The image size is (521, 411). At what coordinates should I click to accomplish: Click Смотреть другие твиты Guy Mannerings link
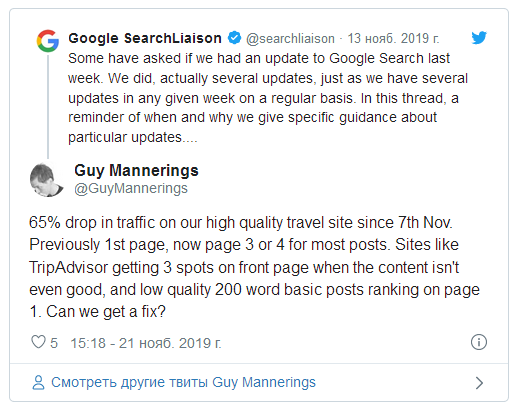pos(183,382)
